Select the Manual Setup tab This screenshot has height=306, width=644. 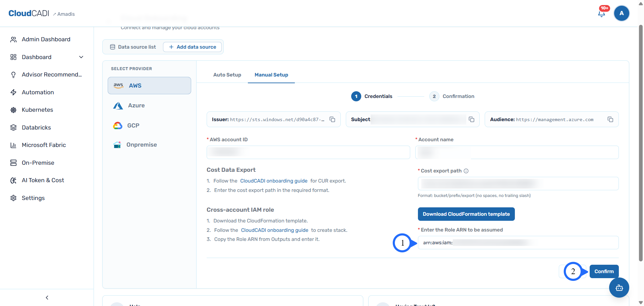click(x=271, y=75)
